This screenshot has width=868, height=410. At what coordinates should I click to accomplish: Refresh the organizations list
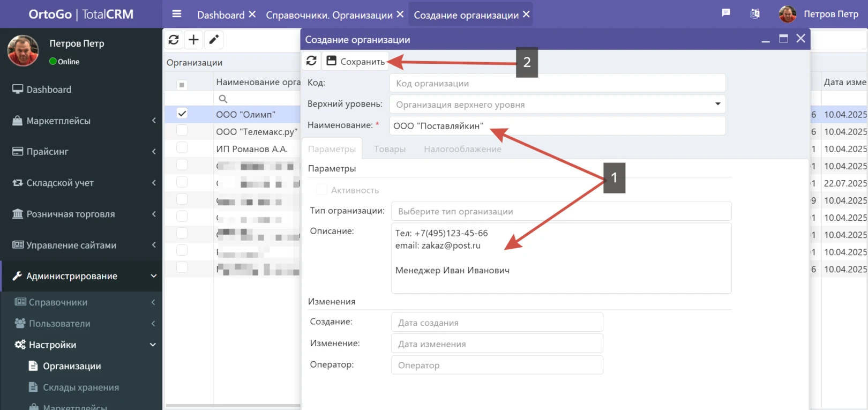(x=174, y=40)
